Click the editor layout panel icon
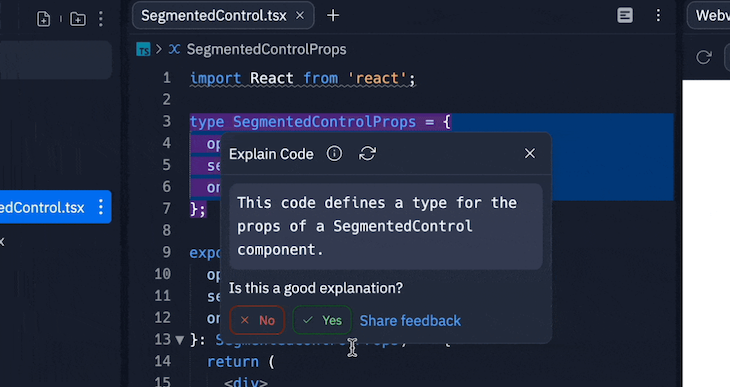 [625, 15]
